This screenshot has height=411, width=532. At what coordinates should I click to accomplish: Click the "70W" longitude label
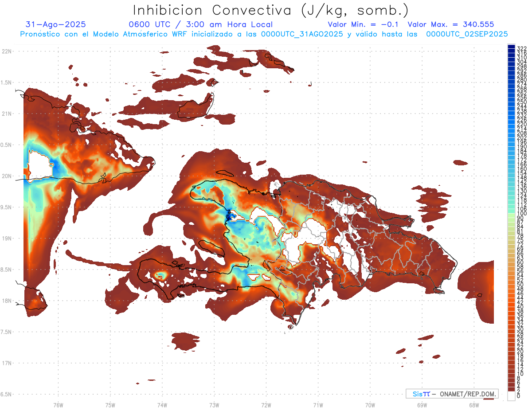(370, 405)
